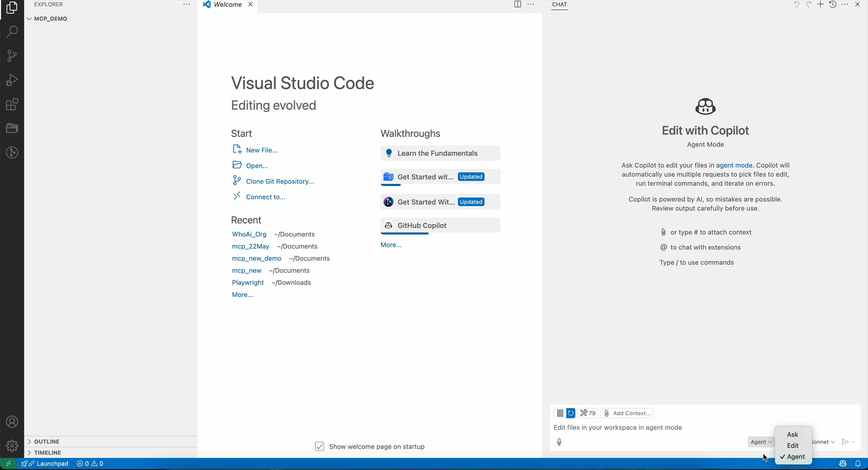Select Ask mode in chat menu

pyautogui.click(x=793, y=435)
